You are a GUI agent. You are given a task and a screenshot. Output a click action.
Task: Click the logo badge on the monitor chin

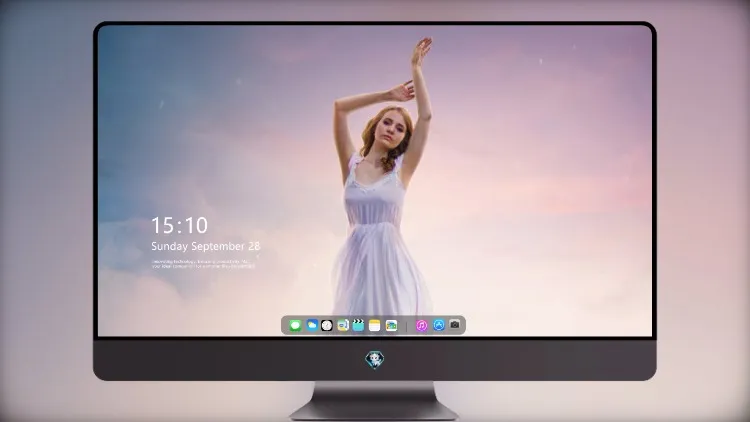pos(375,360)
